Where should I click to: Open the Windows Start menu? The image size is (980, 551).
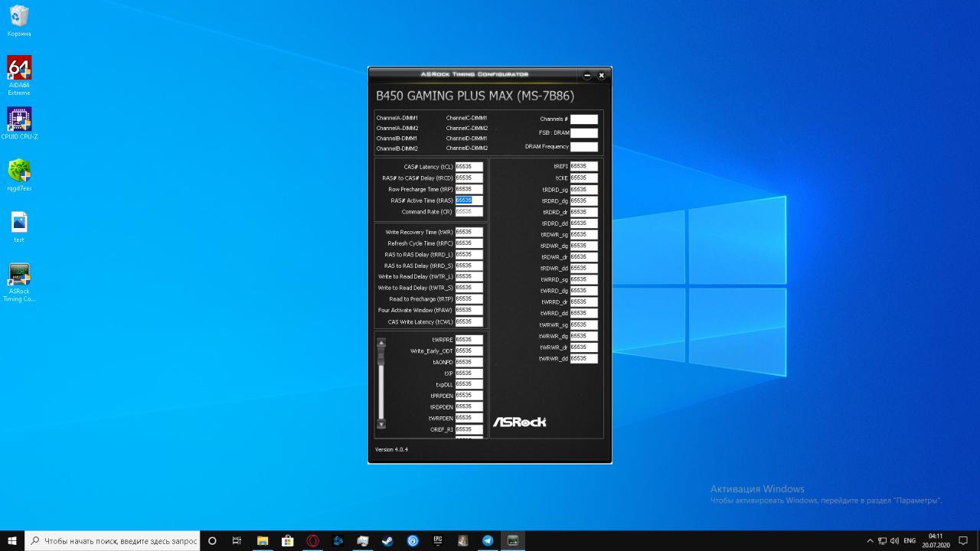click(x=12, y=540)
